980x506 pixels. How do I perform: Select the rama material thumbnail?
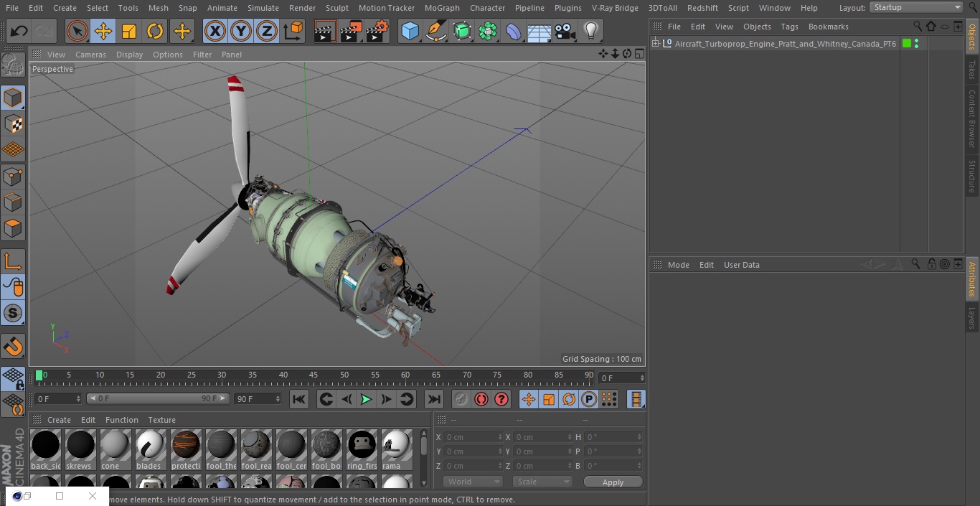coord(396,449)
